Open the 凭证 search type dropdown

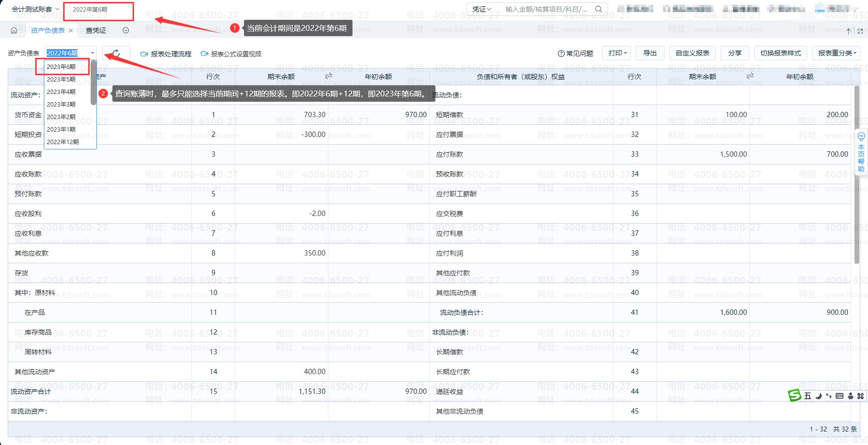click(x=482, y=9)
